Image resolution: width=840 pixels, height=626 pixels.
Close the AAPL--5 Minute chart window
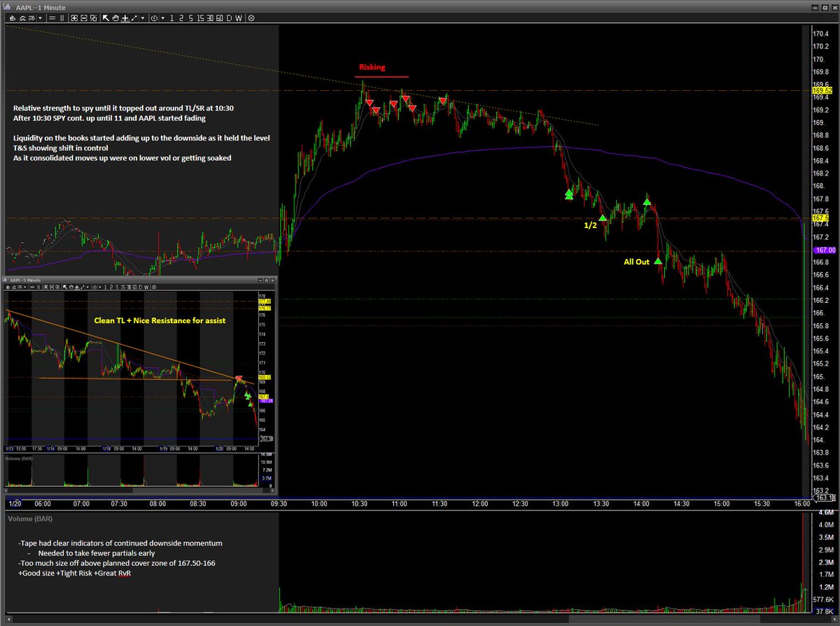272,280
